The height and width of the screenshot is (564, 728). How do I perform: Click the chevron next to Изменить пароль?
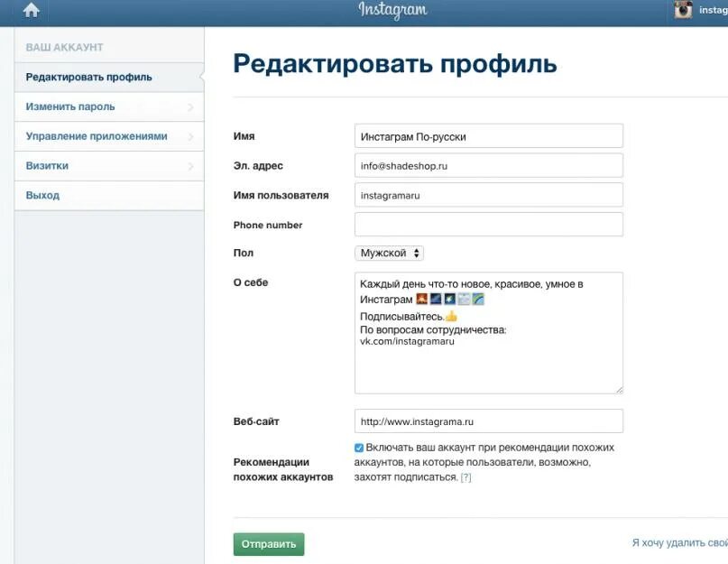[x=190, y=107]
